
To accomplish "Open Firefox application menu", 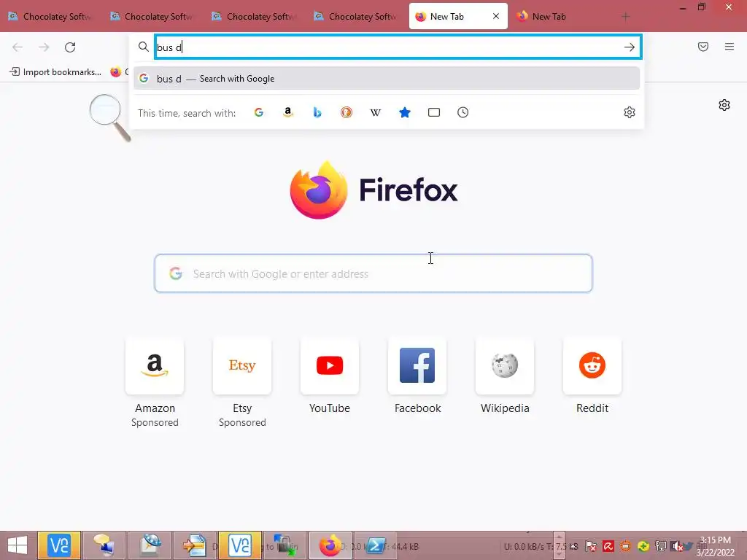I will click(729, 47).
